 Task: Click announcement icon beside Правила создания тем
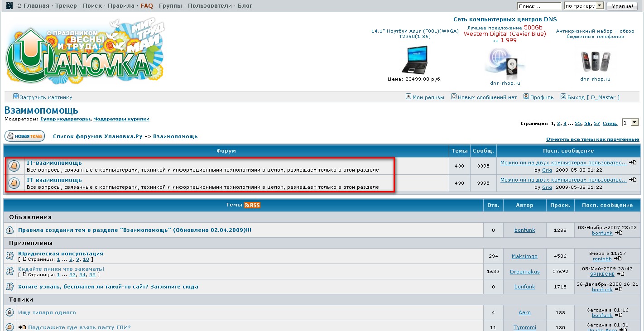click(10, 230)
